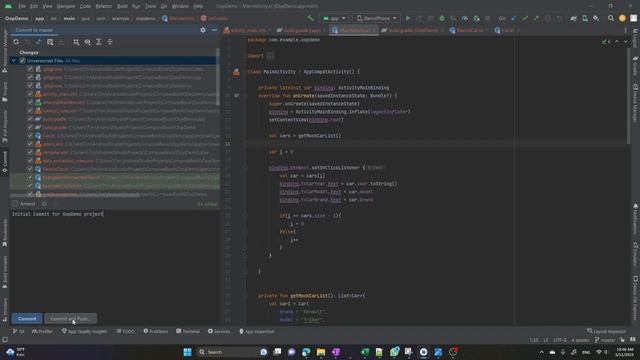This screenshot has width=640, height=360.
Task: Click the Collapse All icon in commit toolbar
Action: pos(110,42)
